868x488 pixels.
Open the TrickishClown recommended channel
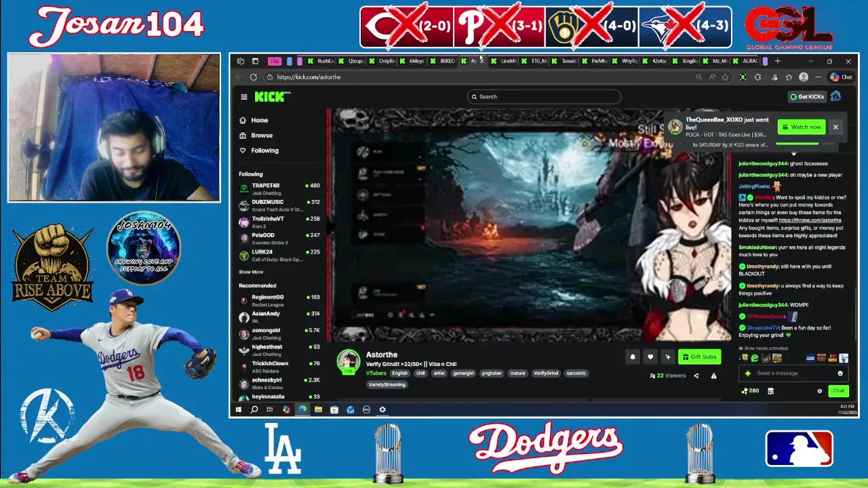pos(279,366)
